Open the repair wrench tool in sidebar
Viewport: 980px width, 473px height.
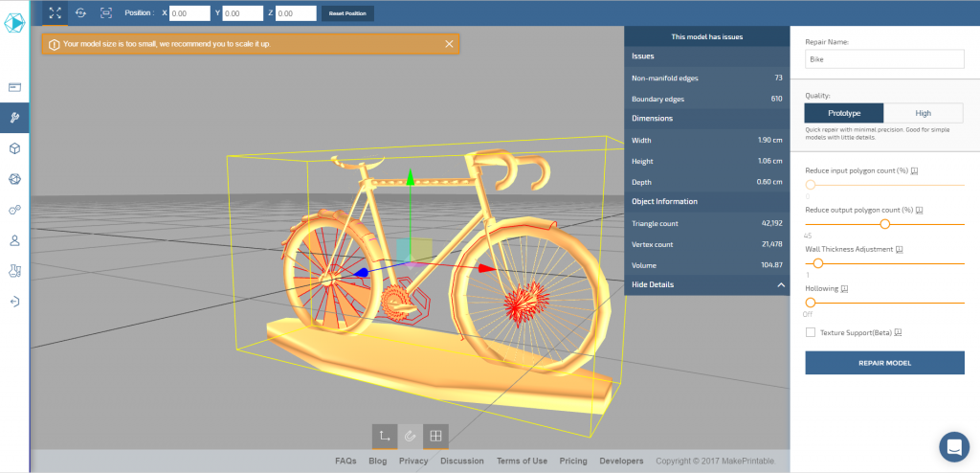click(x=14, y=118)
